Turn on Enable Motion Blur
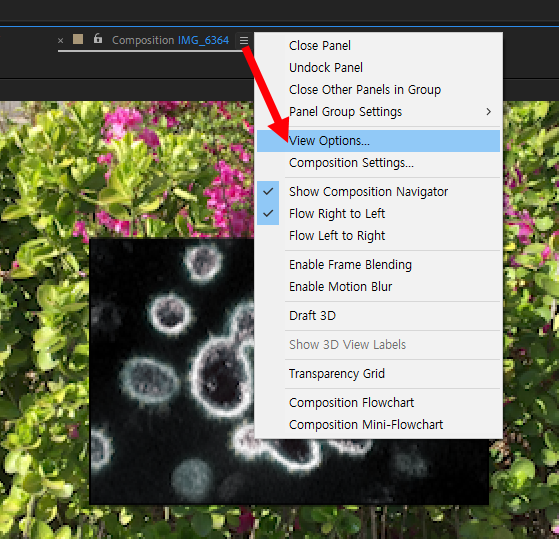The width and height of the screenshot is (559, 539). tap(378, 287)
